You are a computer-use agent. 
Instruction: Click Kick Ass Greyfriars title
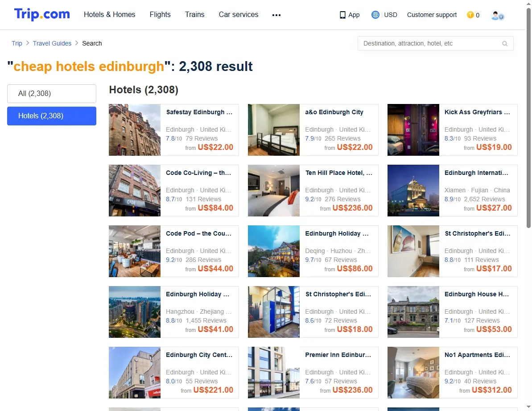[478, 112]
